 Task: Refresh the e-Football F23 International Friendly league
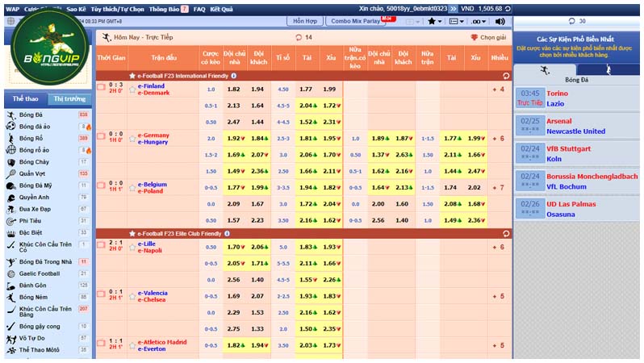click(506, 76)
